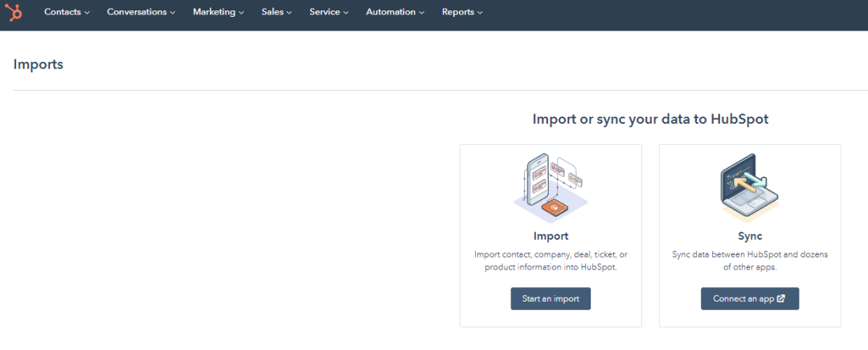
Task: Open the Sales menu
Action: (x=276, y=12)
